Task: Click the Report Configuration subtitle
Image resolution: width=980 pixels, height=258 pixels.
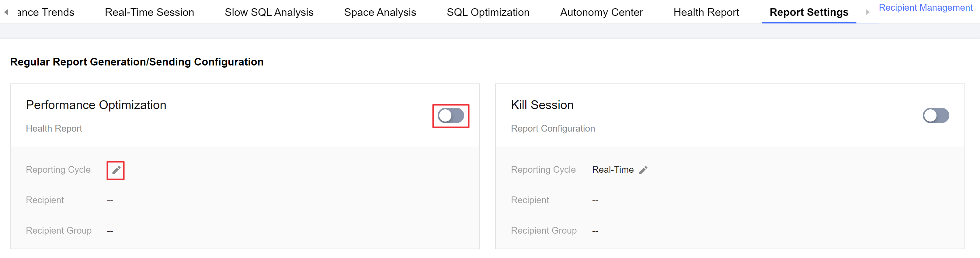Action: click(x=552, y=129)
